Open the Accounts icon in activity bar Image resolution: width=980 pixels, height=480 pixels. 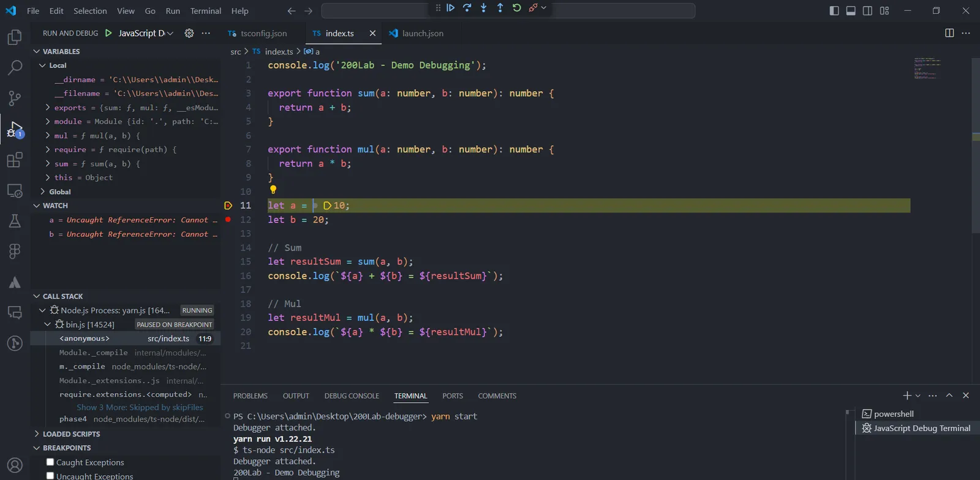[15, 465]
